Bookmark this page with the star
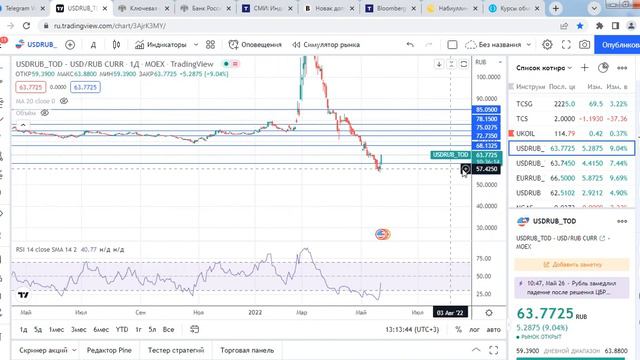Screen dimensions: 640x360 (x=580, y=26)
